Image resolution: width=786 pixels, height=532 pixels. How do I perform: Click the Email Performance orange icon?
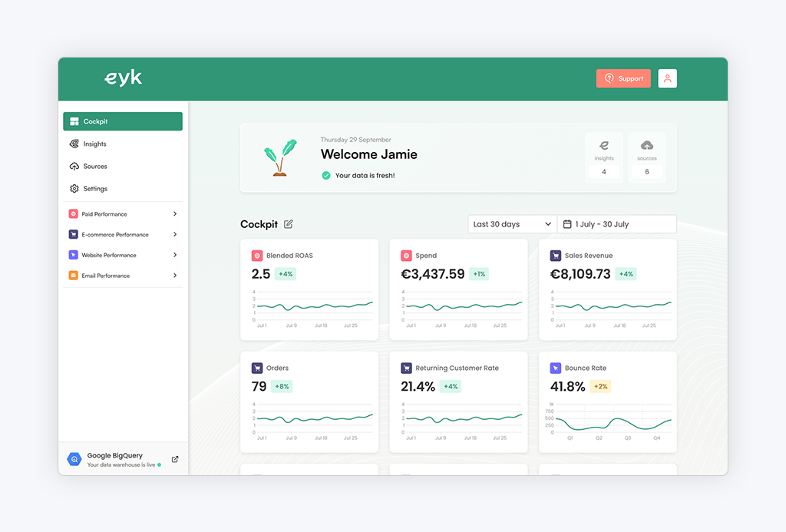click(x=73, y=276)
